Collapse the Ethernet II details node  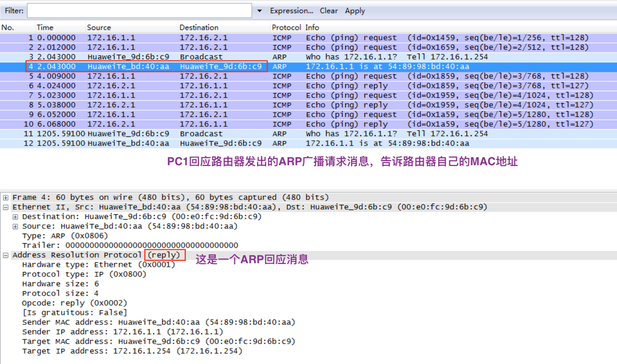[6, 207]
